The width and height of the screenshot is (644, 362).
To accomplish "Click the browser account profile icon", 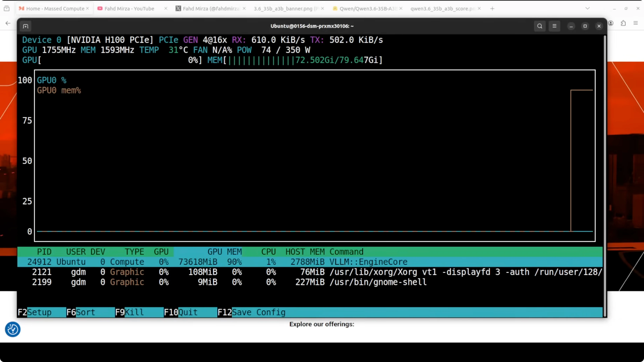I will (611, 23).
